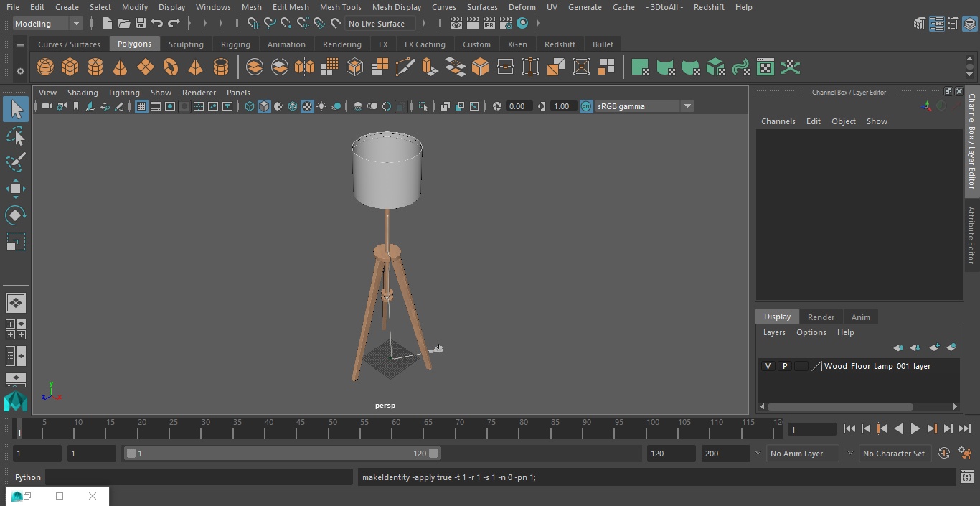The height and width of the screenshot is (506, 980).
Task: Click the current frame input field
Action: 811,429
